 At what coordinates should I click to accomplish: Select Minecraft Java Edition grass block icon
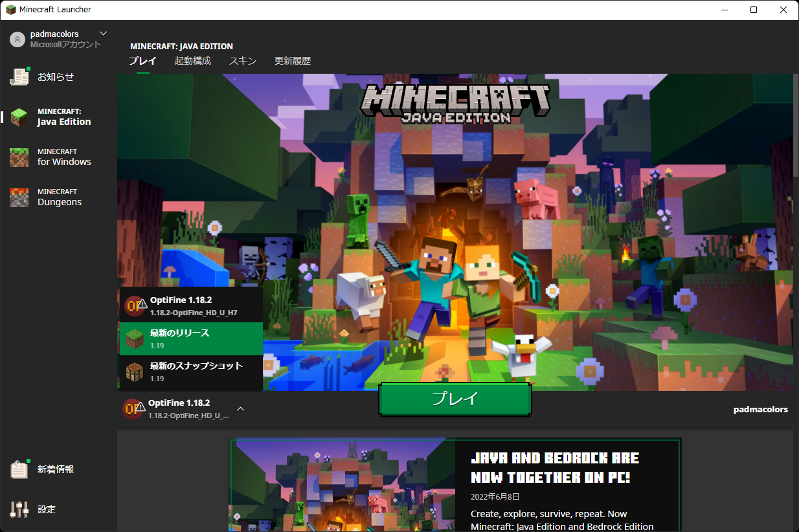pyautogui.click(x=19, y=117)
